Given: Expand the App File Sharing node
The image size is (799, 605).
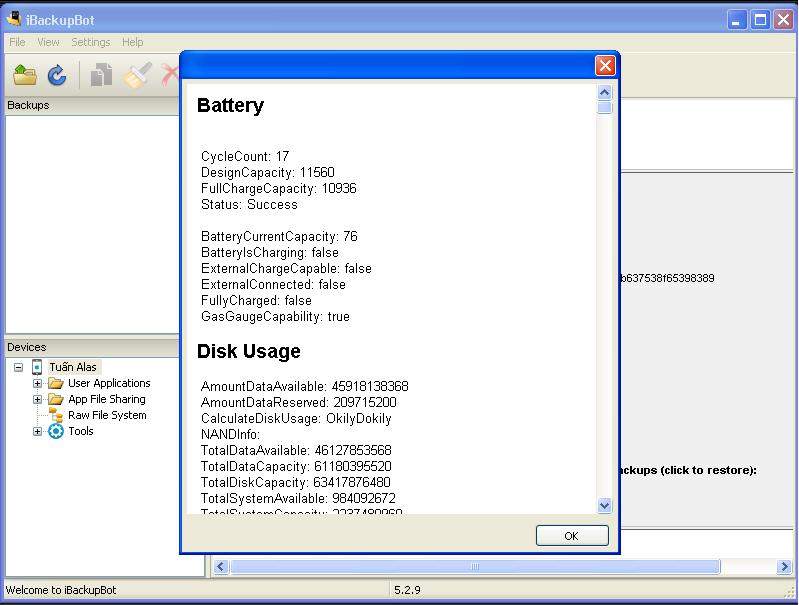Looking at the screenshot, I should 37,399.
